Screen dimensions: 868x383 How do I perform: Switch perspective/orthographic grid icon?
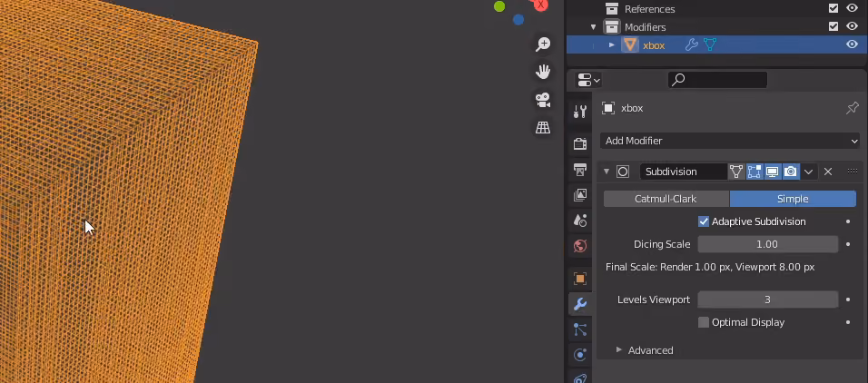tap(543, 128)
